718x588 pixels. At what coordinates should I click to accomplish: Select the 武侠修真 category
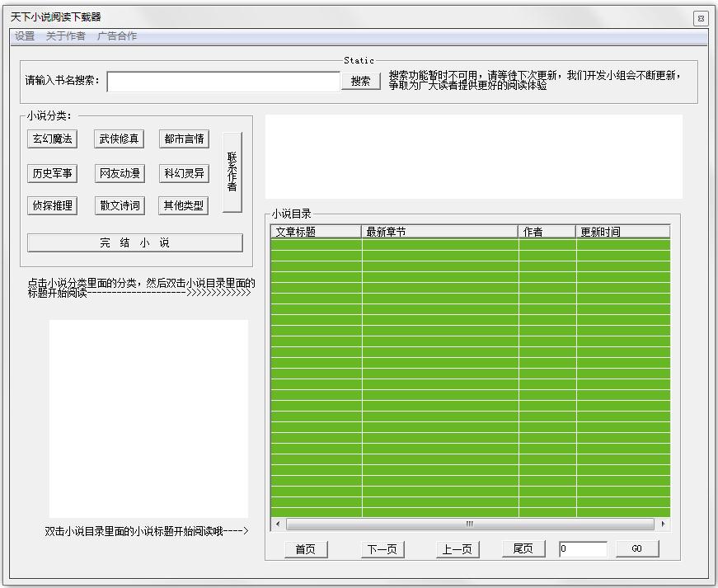click(x=119, y=139)
